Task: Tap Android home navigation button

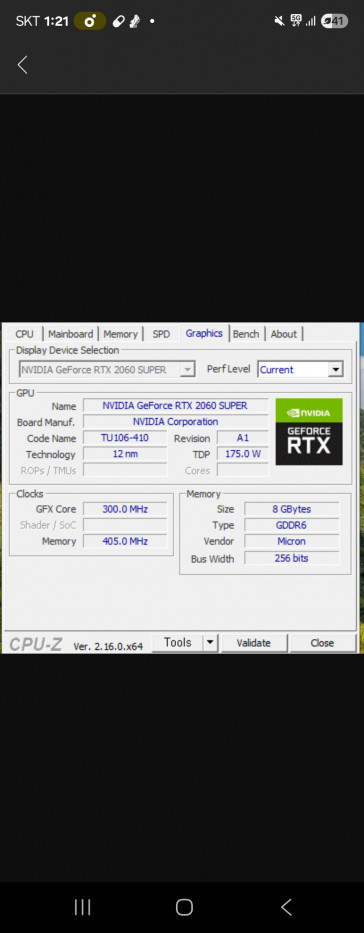Action: pyautogui.click(x=184, y=907)
